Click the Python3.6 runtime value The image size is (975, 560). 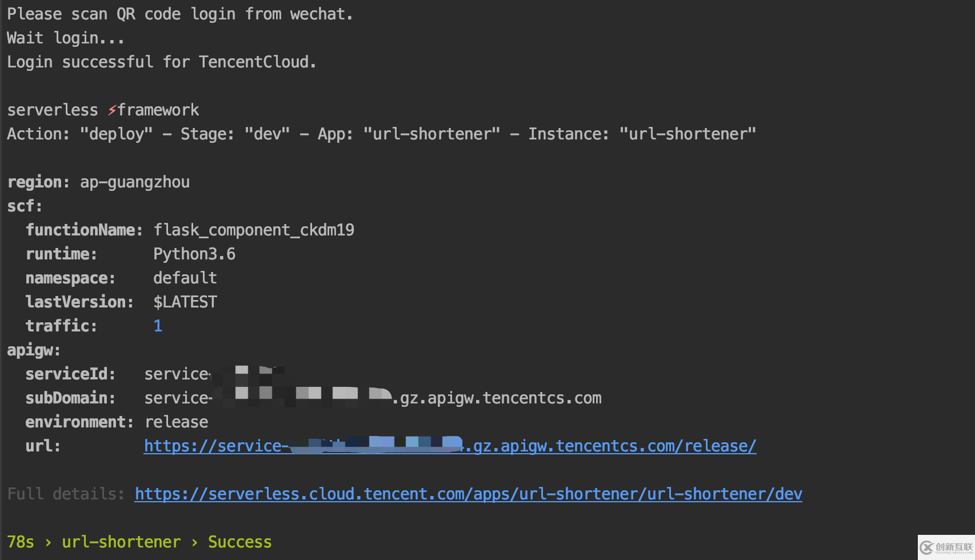click(194, 254)
